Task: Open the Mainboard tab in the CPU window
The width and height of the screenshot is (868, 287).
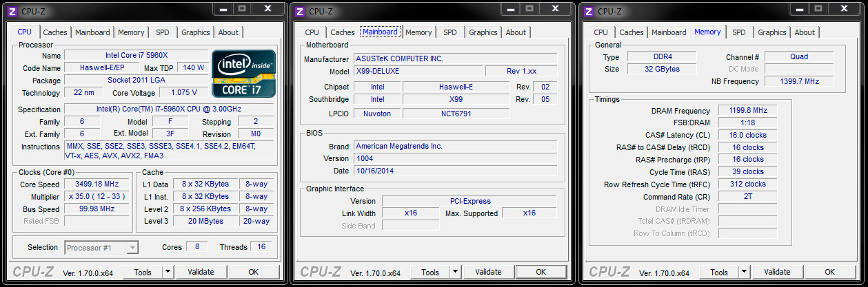Action: tap(92, 32)
